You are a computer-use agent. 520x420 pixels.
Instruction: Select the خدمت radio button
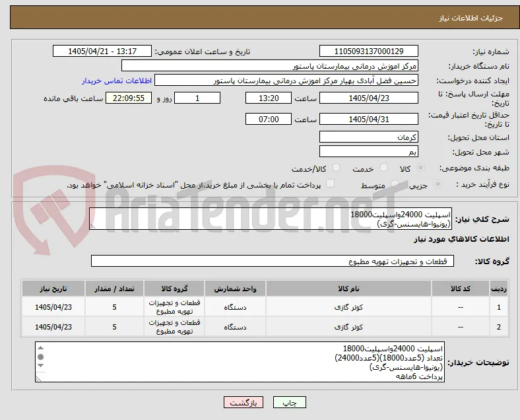[383, 168]
